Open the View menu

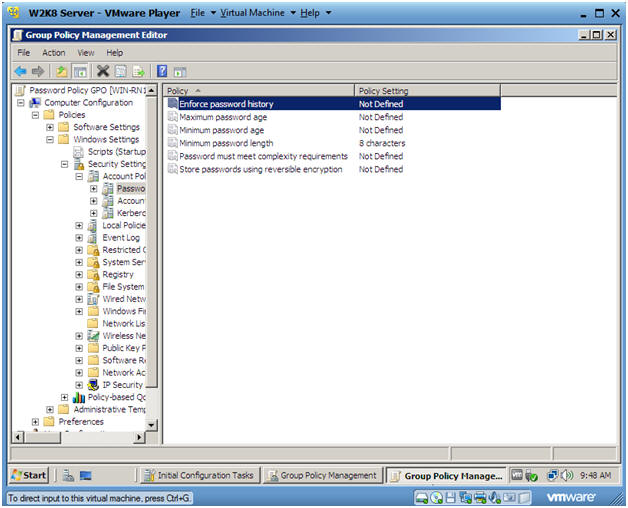[x=86, y=53]
